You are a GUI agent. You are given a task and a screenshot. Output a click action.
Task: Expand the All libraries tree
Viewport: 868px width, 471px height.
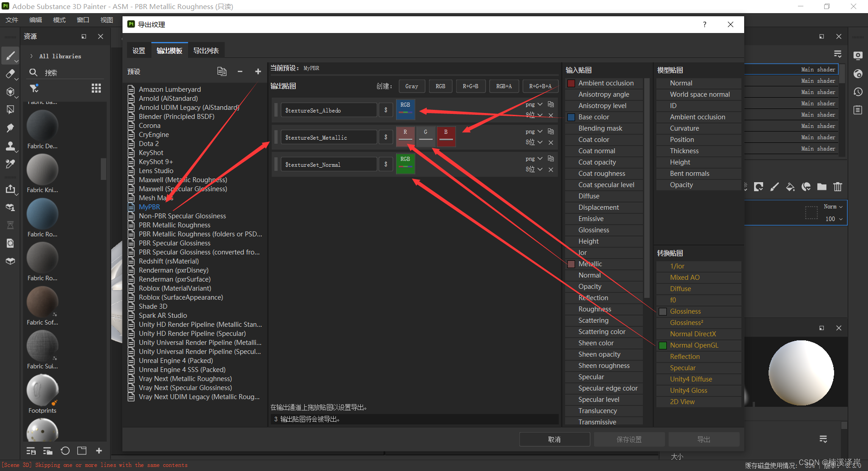[31, 56]
